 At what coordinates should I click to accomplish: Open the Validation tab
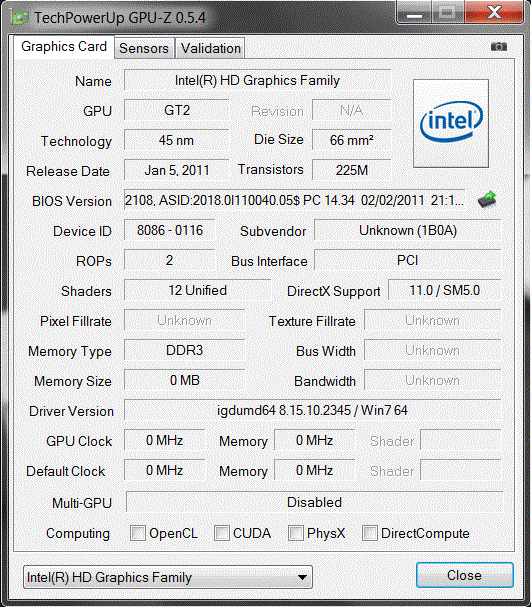(211, 48)
